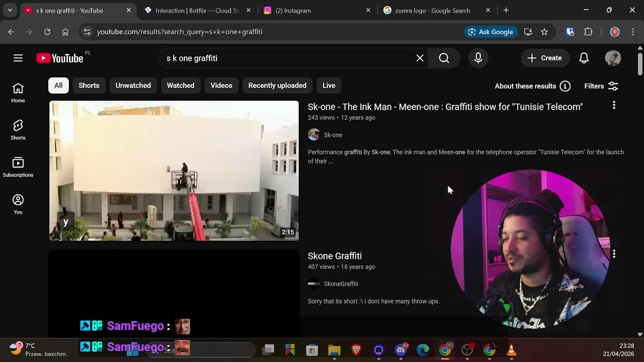Open the Chrome profile avatar

(x=614, y=32)
